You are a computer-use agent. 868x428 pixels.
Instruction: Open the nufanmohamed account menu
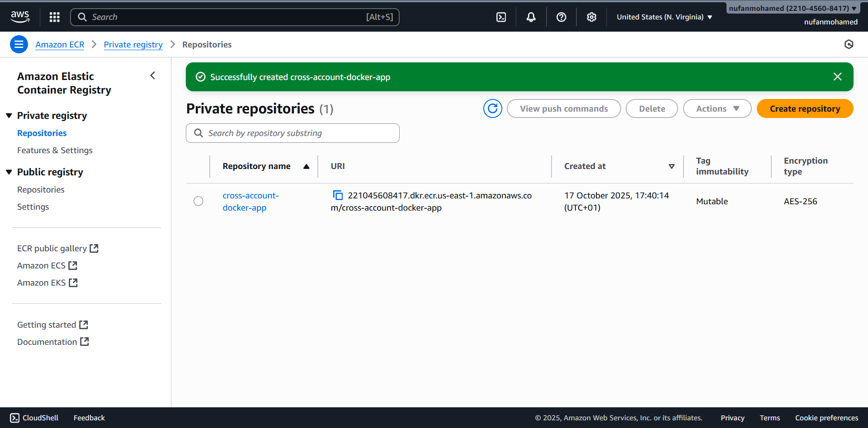pos(792,8)
